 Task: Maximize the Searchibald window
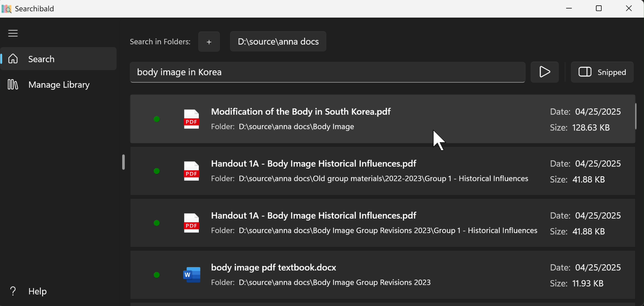[x=599, y=8]
